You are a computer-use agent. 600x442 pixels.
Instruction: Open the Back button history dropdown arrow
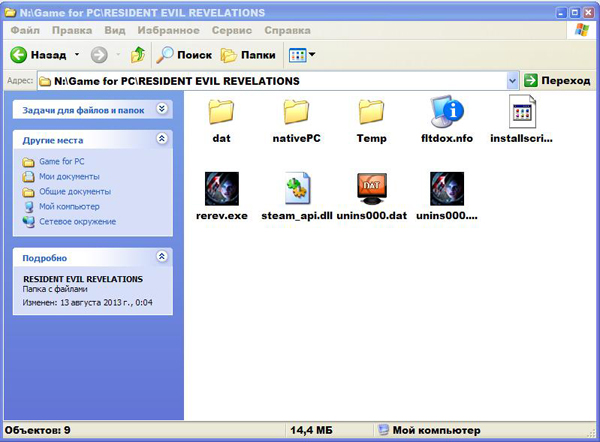77,55
